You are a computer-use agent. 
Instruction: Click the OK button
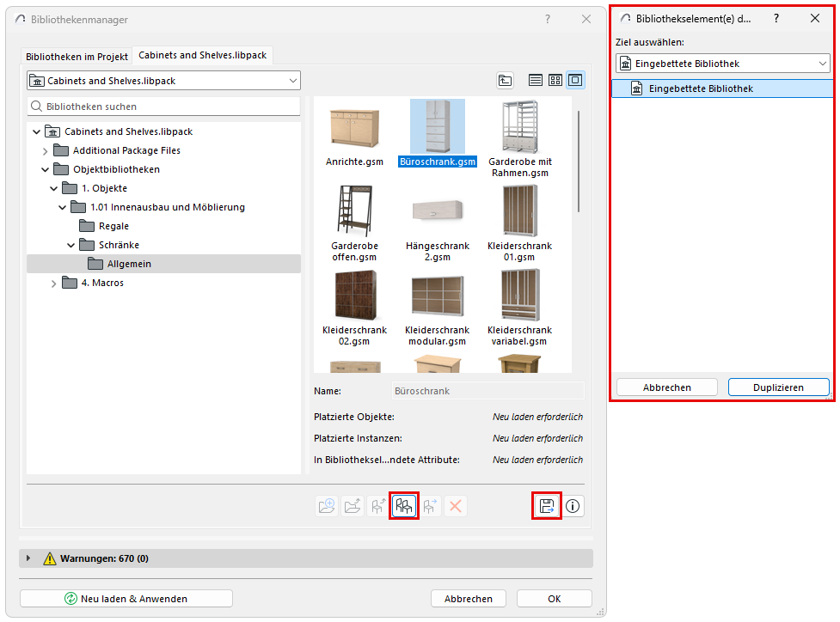[555, 599]
